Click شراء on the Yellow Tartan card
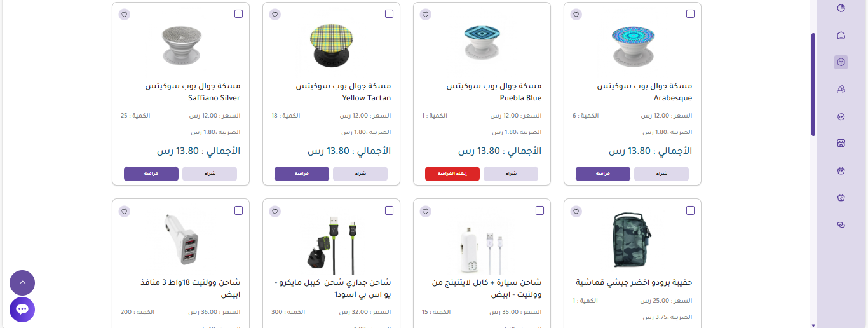The width and height of the screenshot is (868, 328). (360, 174)
